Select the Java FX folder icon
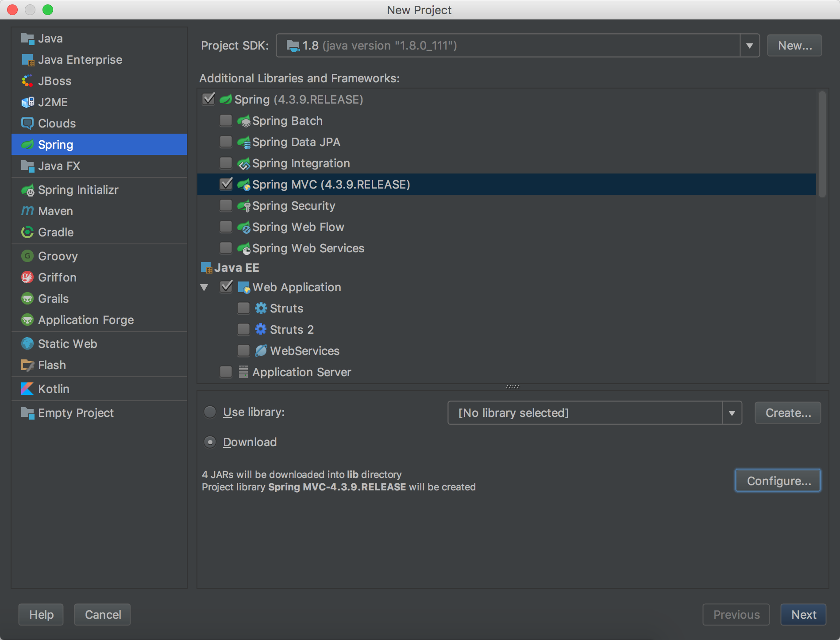This screenshot has width=840, height=640. tap(27, 166)
